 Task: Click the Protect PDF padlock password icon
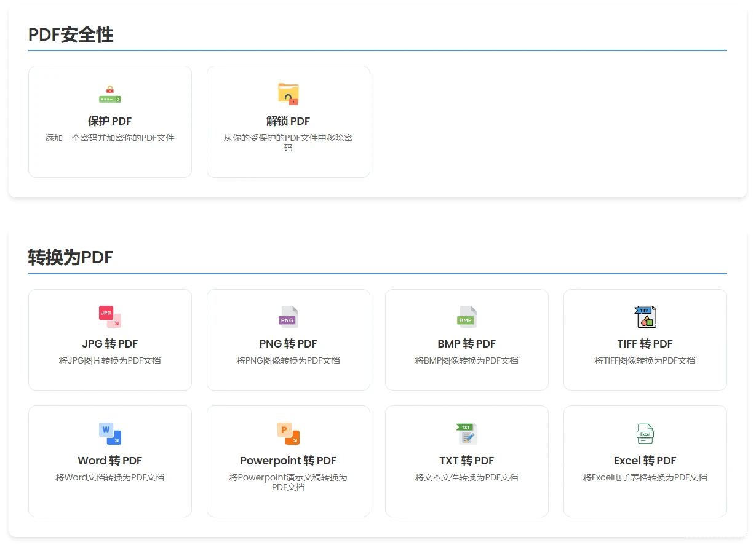point(110,94)
